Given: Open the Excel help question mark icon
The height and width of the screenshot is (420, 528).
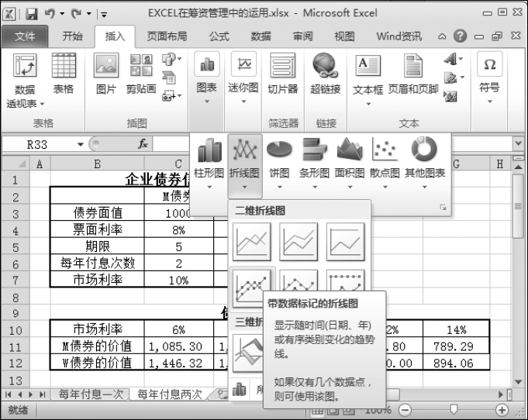Looking at the screenshot, I should click(x=460, y=36).
